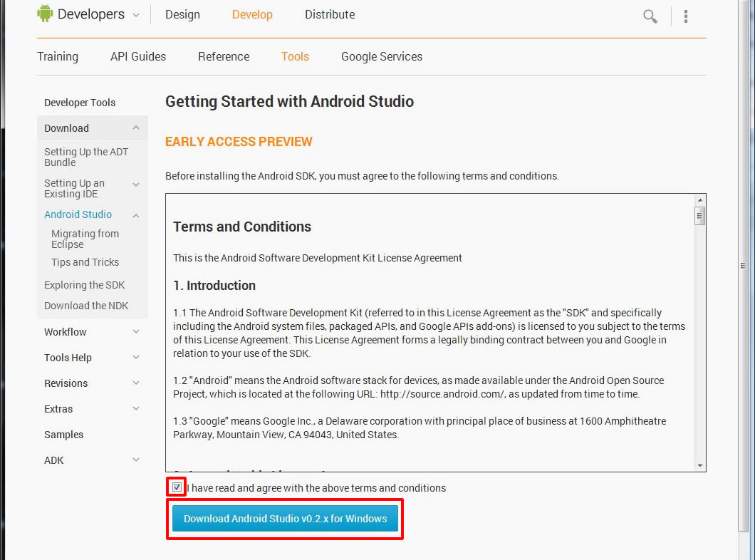This screenshot has width=755, height=560.
Task: Click the terms box scroll-up arrow
Action: click(x=700, y=199)
